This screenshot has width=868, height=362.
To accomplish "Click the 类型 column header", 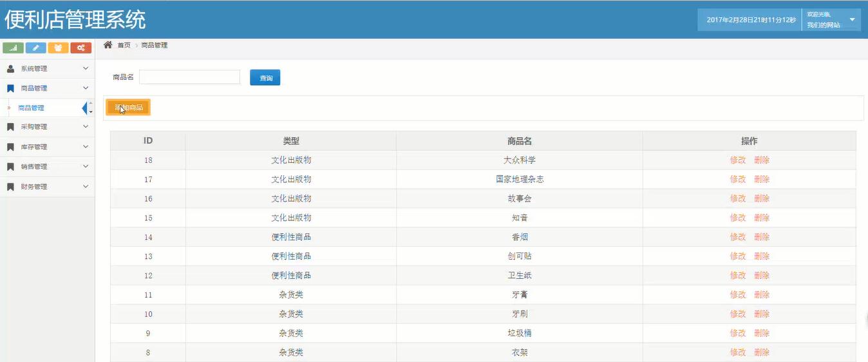I will pyautogui.click(x=291, y=141).
